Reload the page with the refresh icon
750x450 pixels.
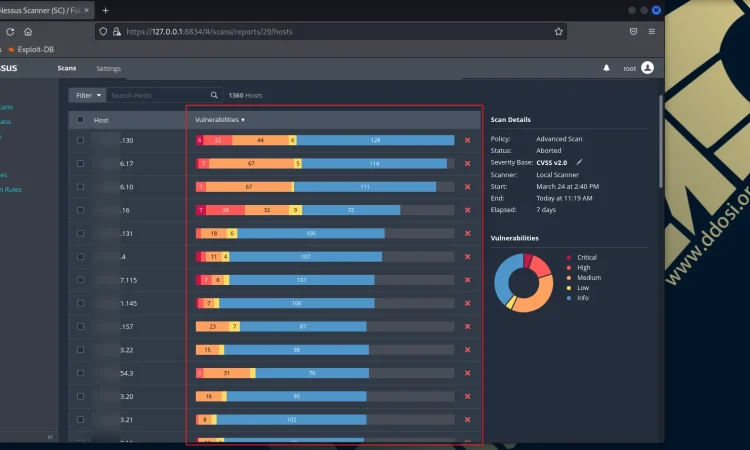coord(10,32)
